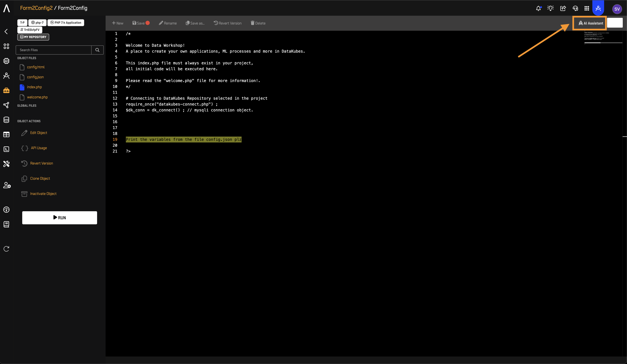
Task: Click the highlighted line 19 text
Action: [184, 140]
